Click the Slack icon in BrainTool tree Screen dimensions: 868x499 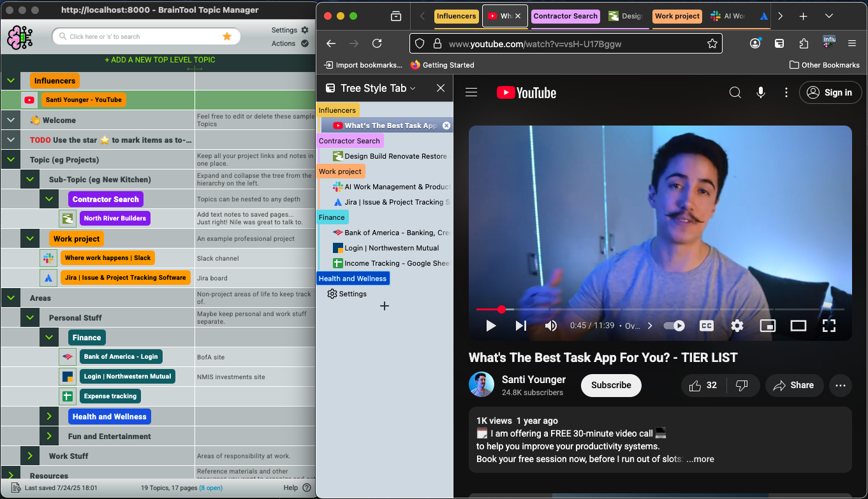(48, 258)
